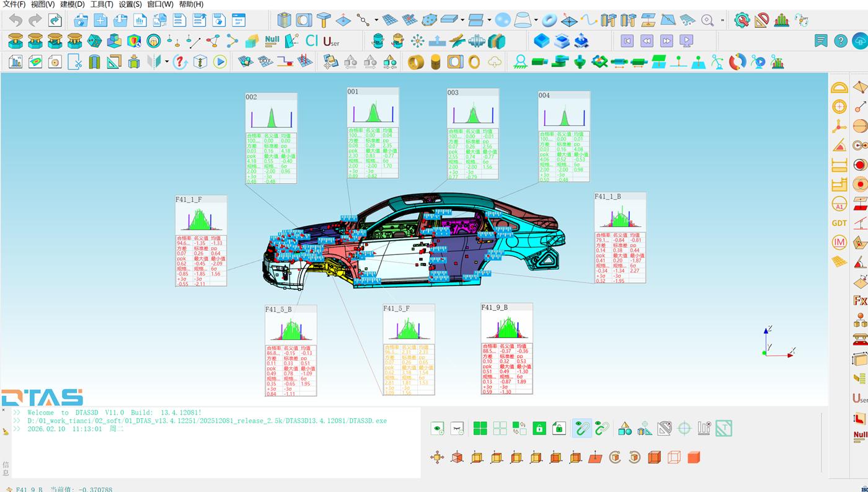Viewport: 868px width, 492px height.
Task: Click the blue sphere feature icon
Action: tap(503, 20)
